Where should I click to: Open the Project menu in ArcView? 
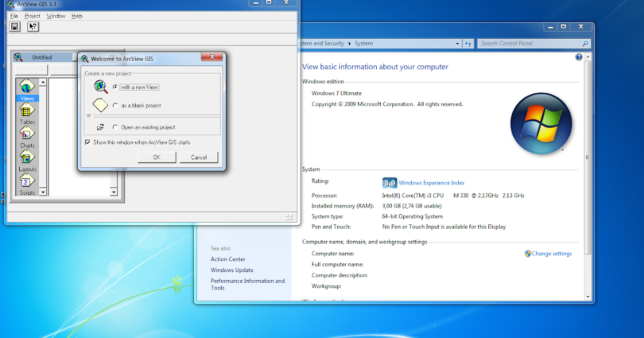[x=32, y=16]
